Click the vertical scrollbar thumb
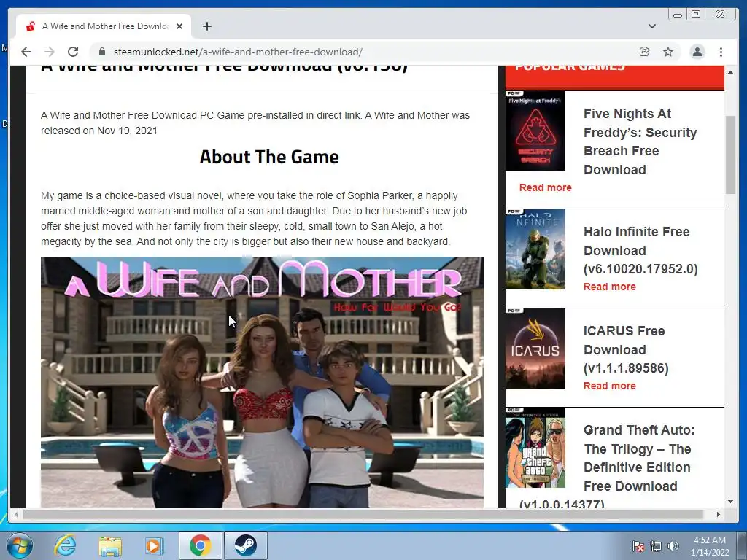 (x=730, y=155)
